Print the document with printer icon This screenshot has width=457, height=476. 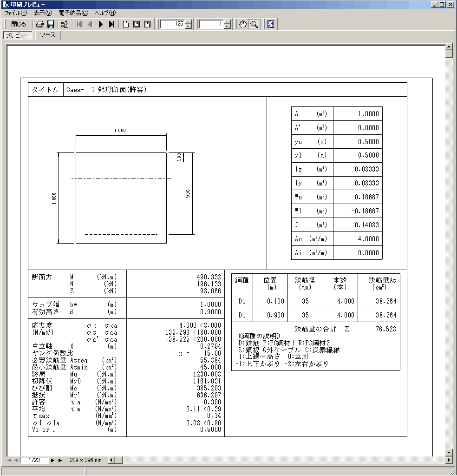[40, 24]
